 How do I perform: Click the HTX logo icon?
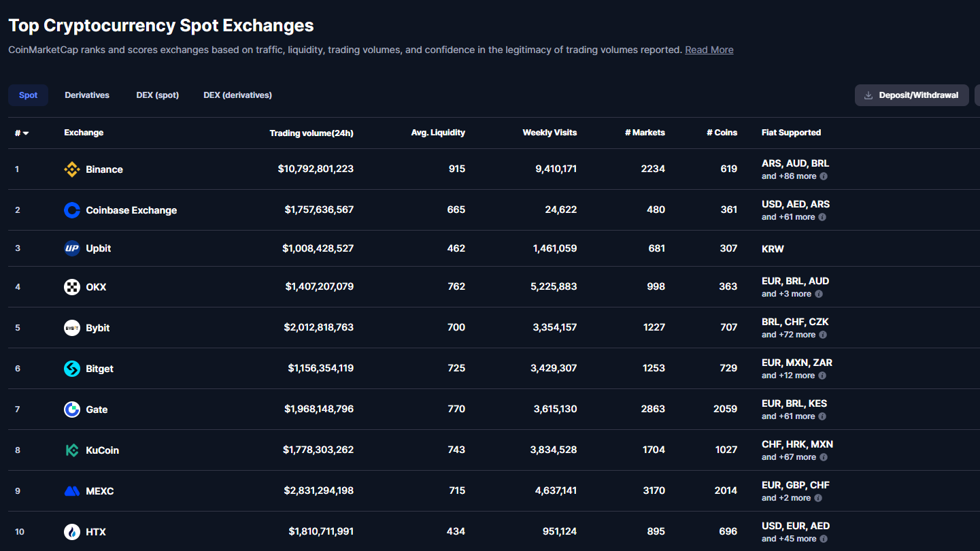(x=72, y=532)
